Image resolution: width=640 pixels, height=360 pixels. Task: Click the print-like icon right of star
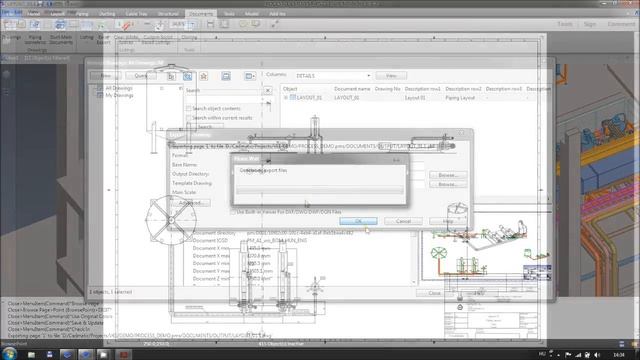[226, 76]
